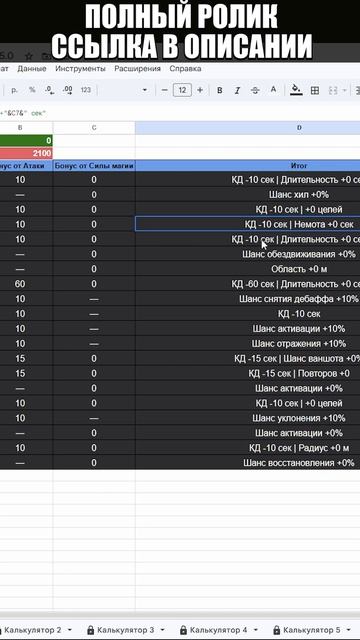
Task: Select column C header
Action: 94,128
